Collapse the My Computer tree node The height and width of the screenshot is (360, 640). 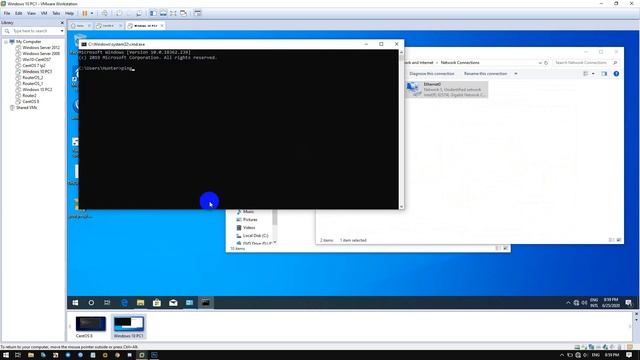(x=6, y=42)
